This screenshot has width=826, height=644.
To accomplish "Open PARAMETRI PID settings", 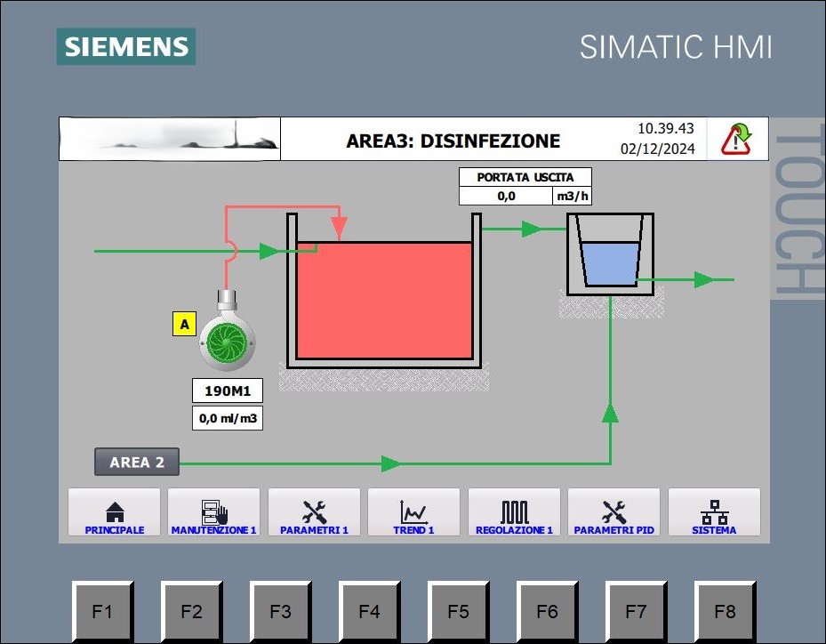I will 613,512.
